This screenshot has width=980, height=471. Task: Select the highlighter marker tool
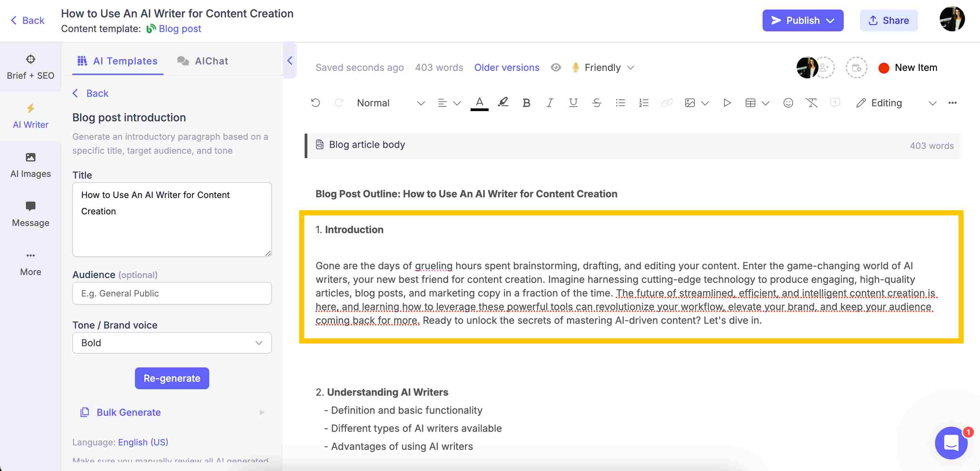pos(503,102)
